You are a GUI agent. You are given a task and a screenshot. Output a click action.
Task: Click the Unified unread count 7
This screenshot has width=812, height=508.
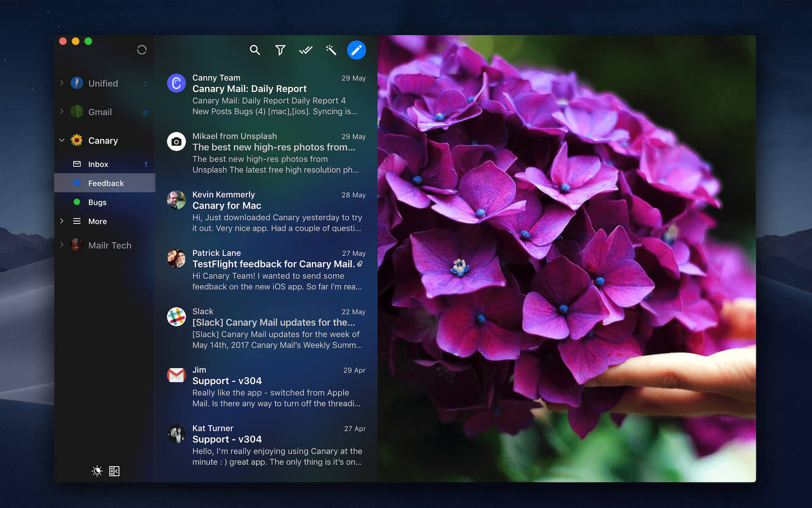point(145,84)
